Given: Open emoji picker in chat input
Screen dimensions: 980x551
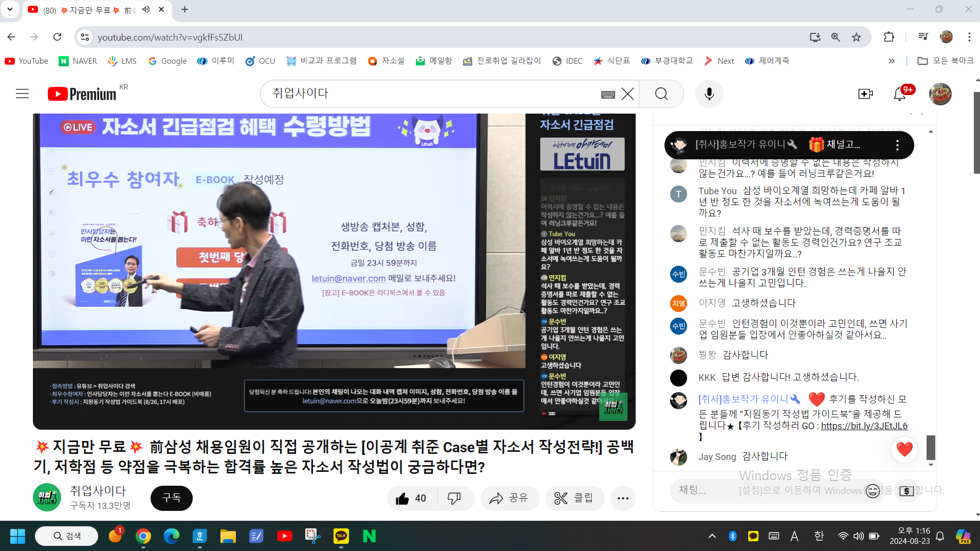Looking at the screenshot, I should click(x=873, y=491).
